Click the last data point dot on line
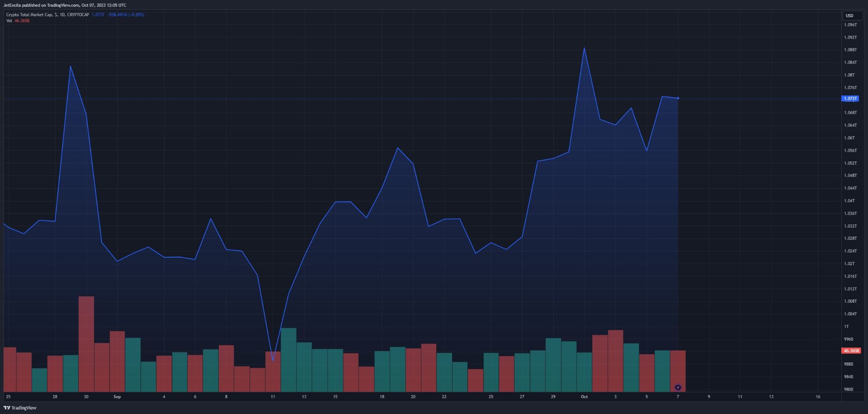The width and height of the screenshot is (868, 414). [678, 98]
